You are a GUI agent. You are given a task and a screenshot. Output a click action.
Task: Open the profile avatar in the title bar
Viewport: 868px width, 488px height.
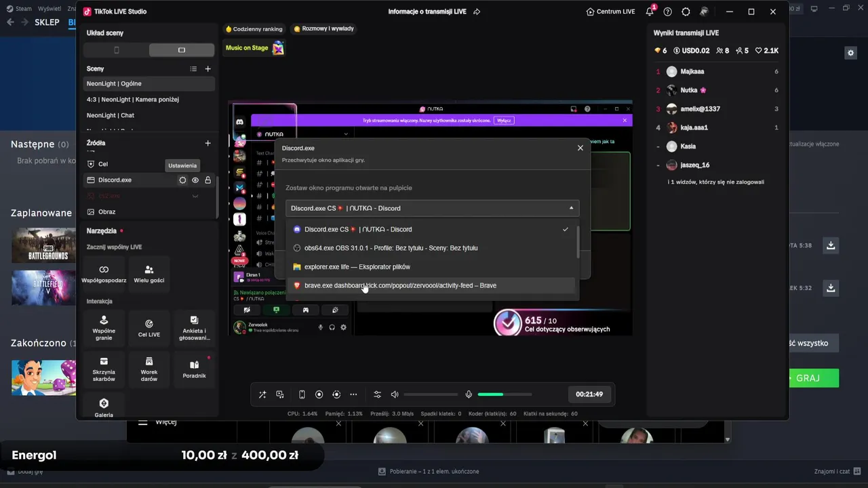(704, 12)
